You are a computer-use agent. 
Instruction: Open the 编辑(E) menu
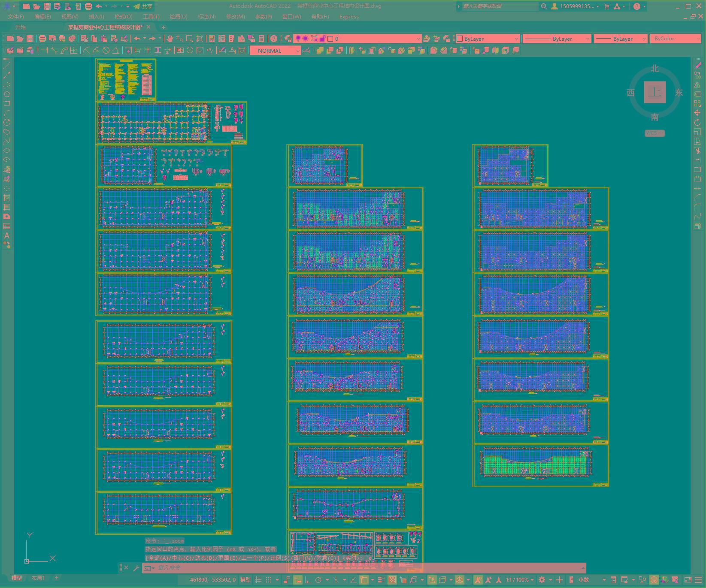42,17
